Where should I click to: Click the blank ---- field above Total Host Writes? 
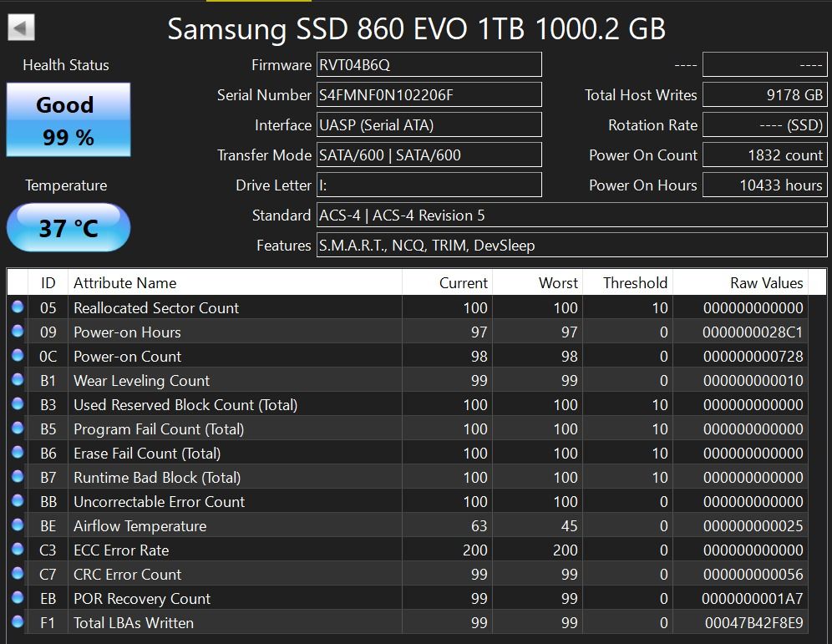pyautogui.click(x=764, y=64)
